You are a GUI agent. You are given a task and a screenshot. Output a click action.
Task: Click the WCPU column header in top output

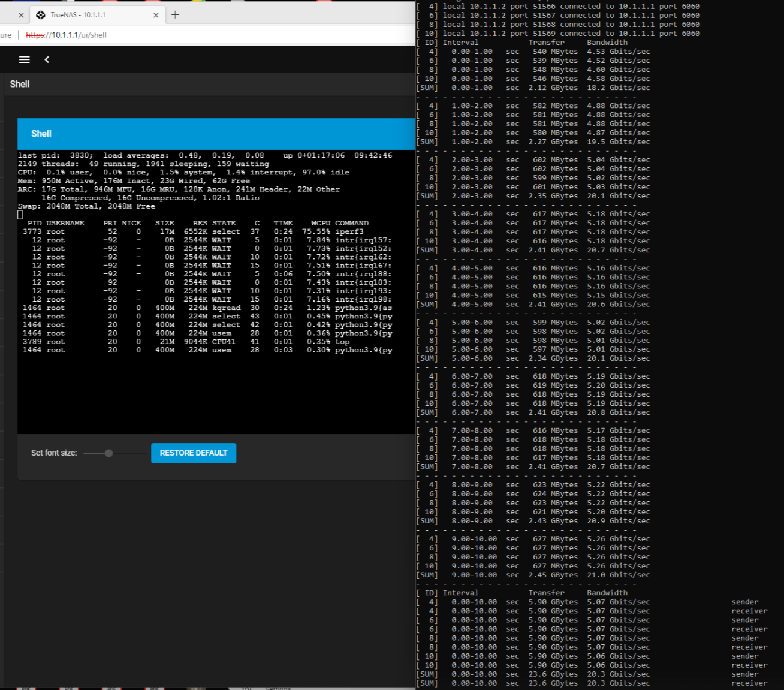[x=320, y=223]
